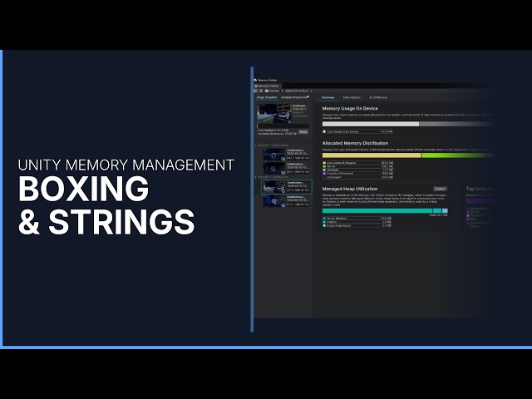Switch to the Summary tab
The height and width of the screenshot is (399, 532).
(x=328, y=98)
